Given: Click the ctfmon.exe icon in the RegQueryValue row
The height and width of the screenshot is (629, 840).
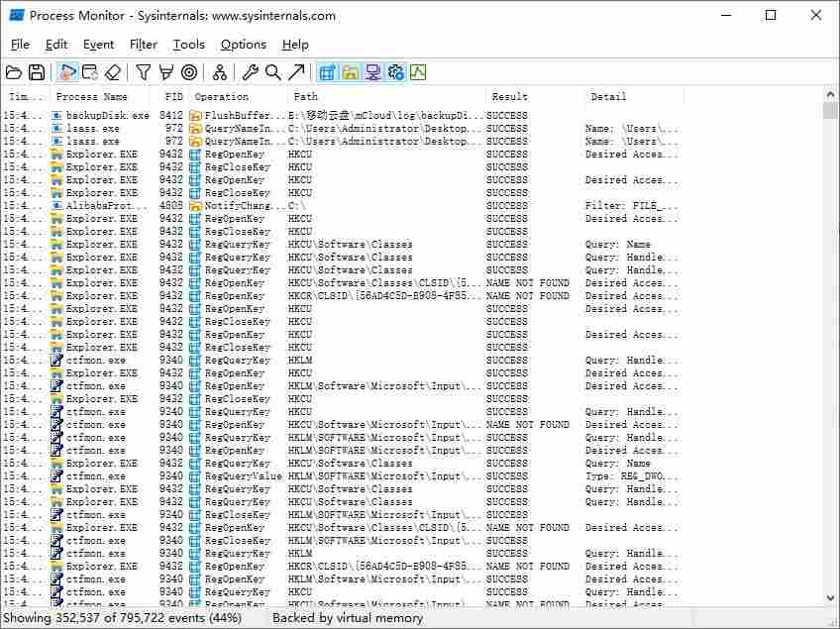Looking at the screenshot, I should (x=56, y=475).
